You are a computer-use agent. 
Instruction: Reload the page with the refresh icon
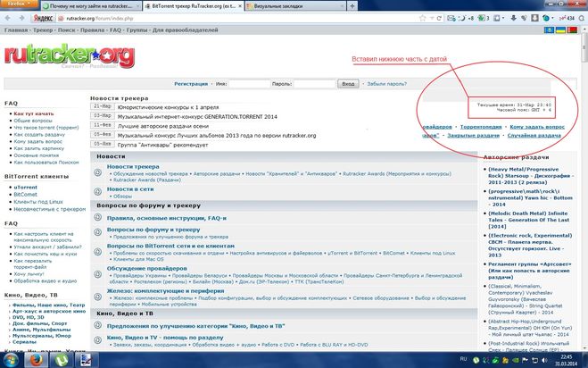439,18
